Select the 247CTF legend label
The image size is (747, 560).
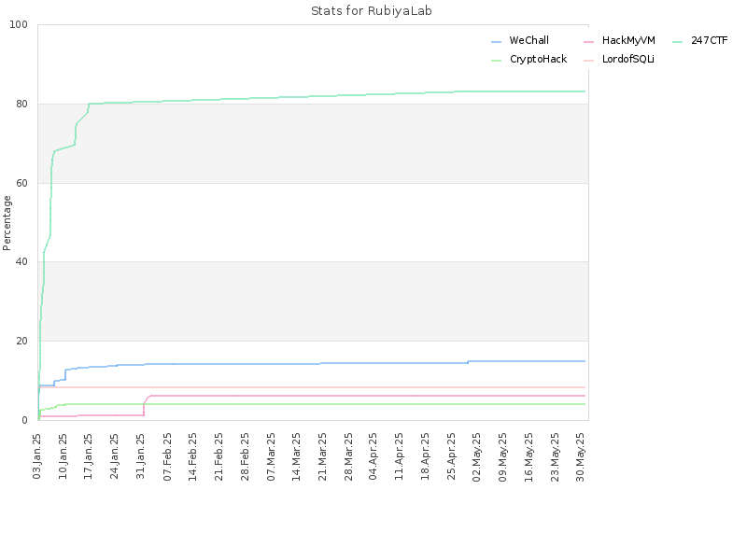point(710,40)
